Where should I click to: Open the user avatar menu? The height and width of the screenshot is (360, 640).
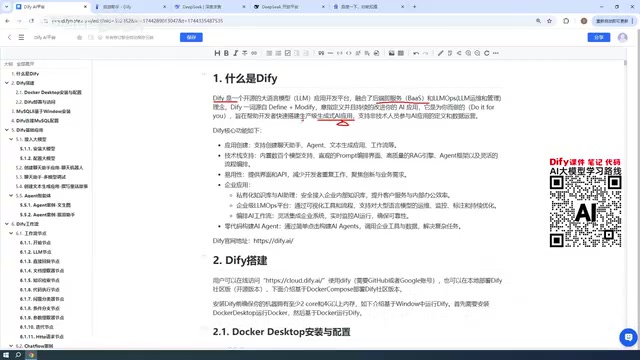pyautogui.click(x=622, y=37)
